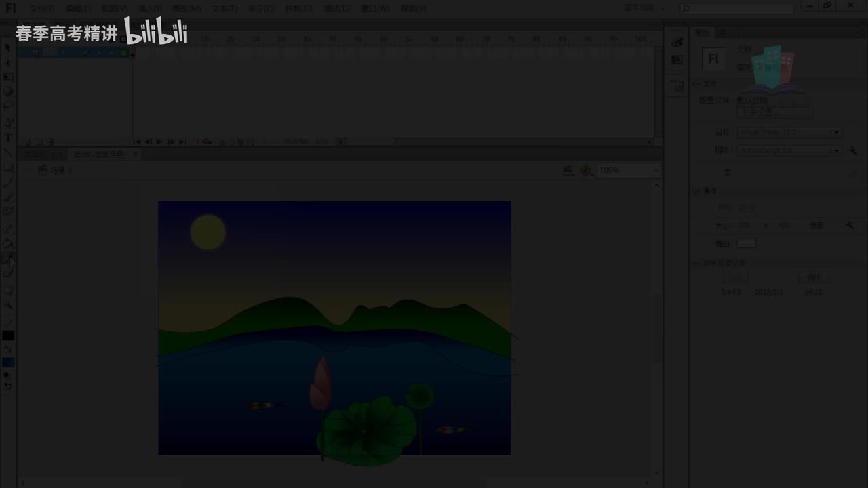
Task: Select the Lasso tool
Action: tap(8, 106)
